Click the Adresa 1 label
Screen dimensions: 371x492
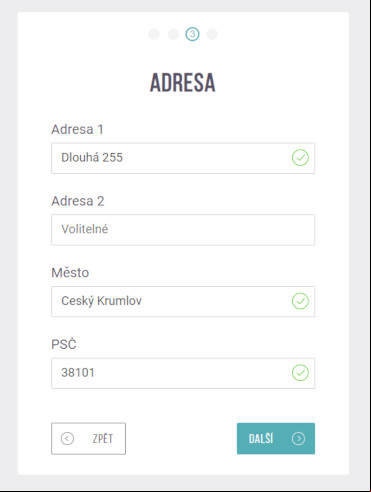point(77,129)
